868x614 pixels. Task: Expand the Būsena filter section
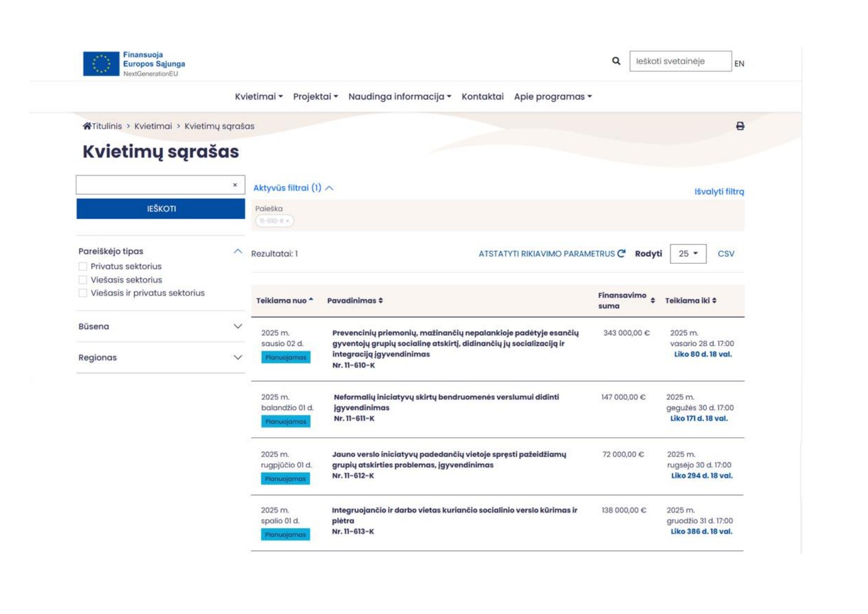click(x=238, y=327)
